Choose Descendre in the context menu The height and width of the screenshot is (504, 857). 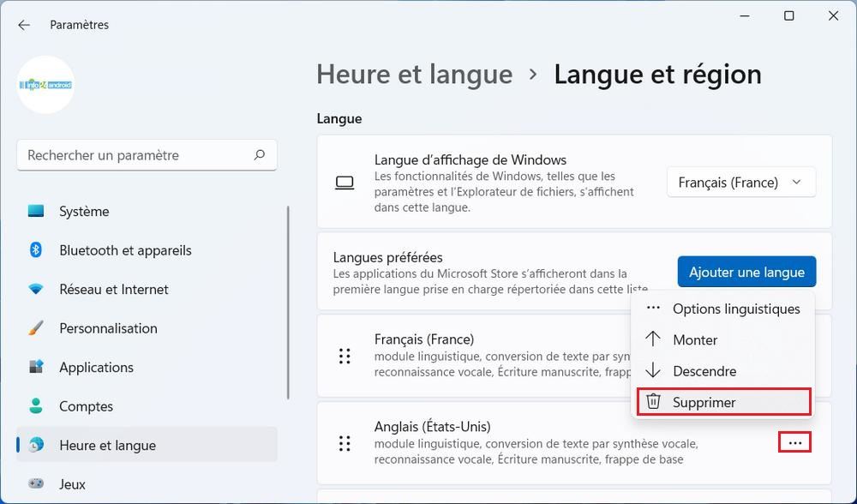(x=704, y=371)
